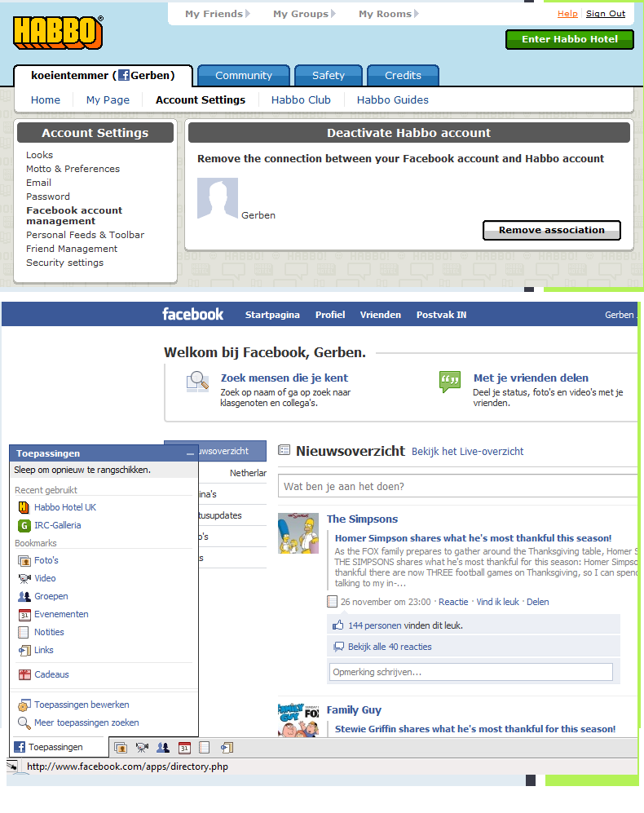Click the Help link
Image resolution: width=644 pixels, height=813 pixels.
(567, 14)
